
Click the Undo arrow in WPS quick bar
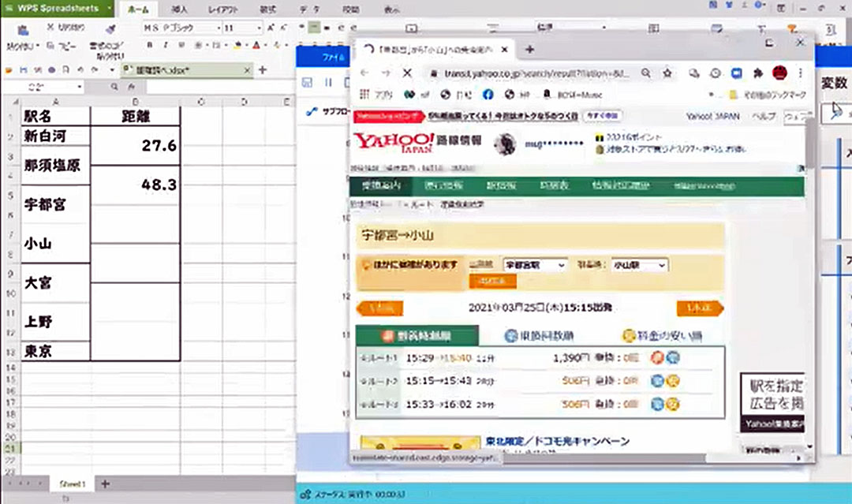[x=80, y=70]
